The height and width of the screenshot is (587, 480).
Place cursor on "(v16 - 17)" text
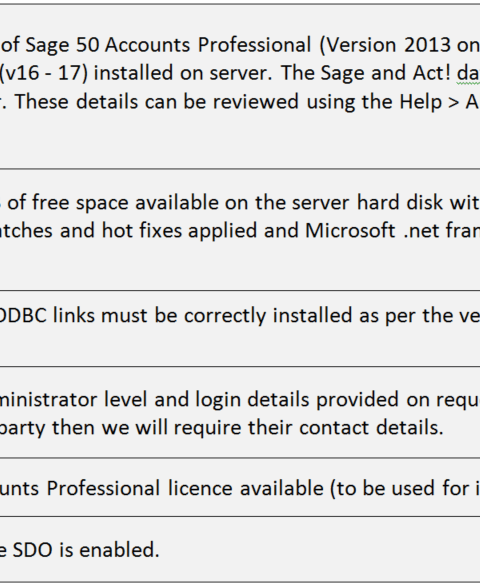[x=43, y=73]
